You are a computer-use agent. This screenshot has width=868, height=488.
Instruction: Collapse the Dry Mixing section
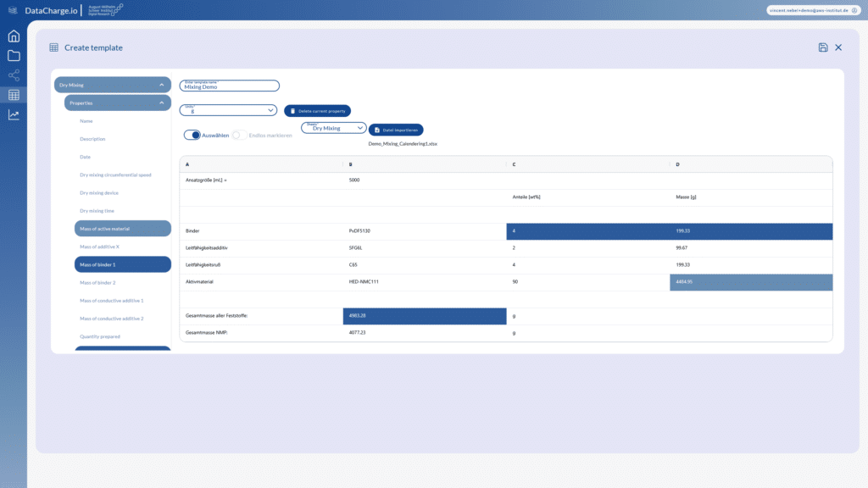(113, 85)
